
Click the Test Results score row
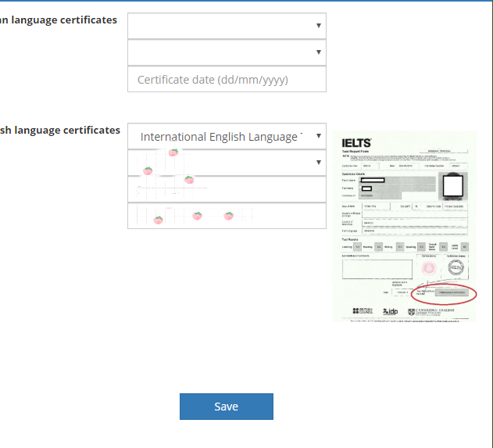pos(405,246)
